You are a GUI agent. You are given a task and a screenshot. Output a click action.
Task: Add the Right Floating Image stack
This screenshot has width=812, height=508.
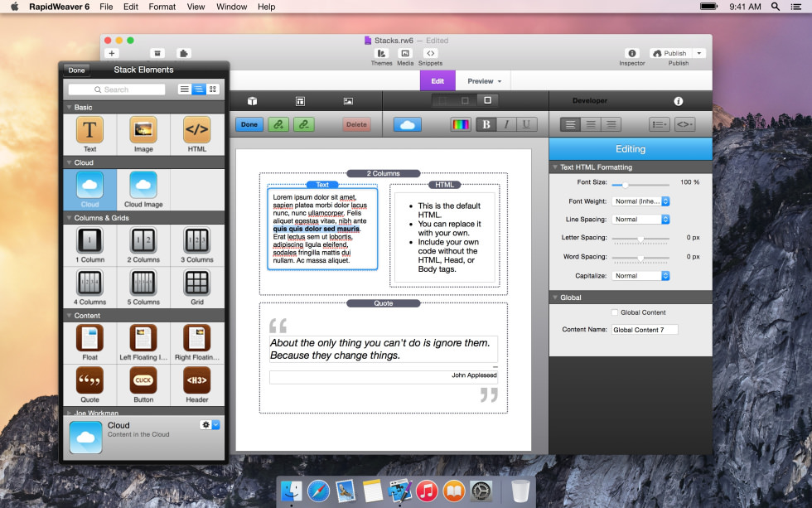197,342
